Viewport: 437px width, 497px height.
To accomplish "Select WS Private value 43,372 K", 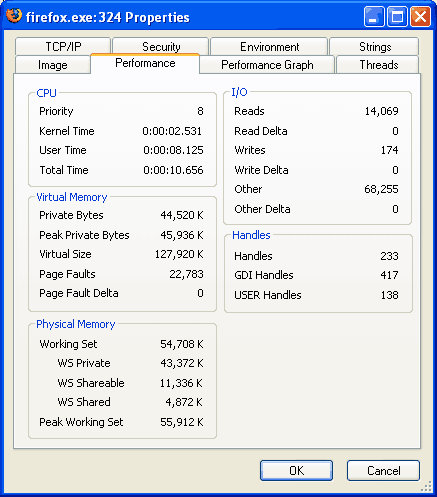I will 182,363.
